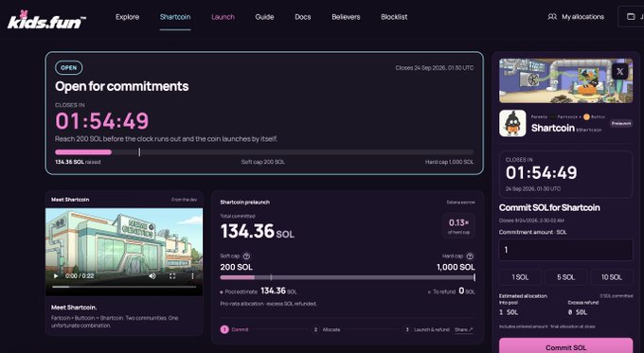The image size is (644, 353).
Task: Click the 'Pool estimate 134.36 SOL' text
Action: (259, 291)
